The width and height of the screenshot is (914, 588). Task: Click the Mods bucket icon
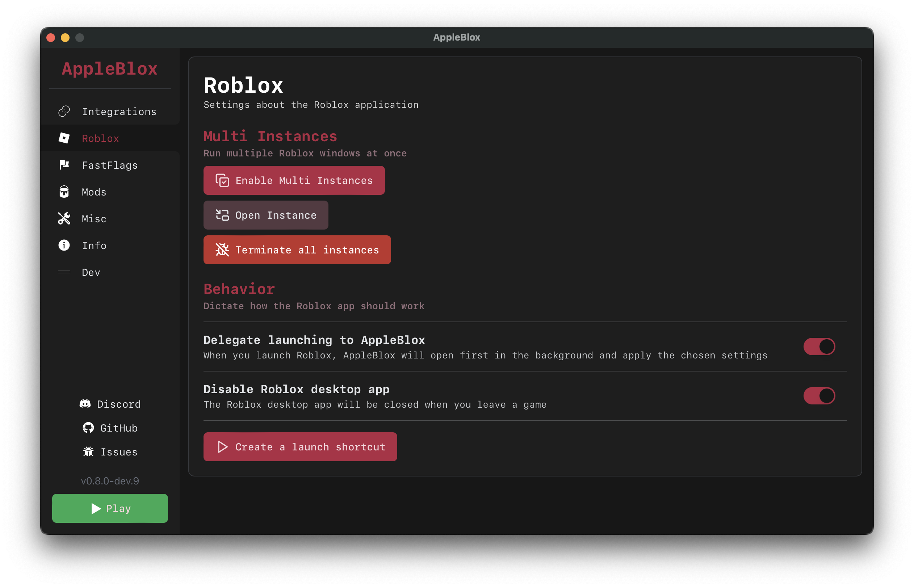point(64,192)
